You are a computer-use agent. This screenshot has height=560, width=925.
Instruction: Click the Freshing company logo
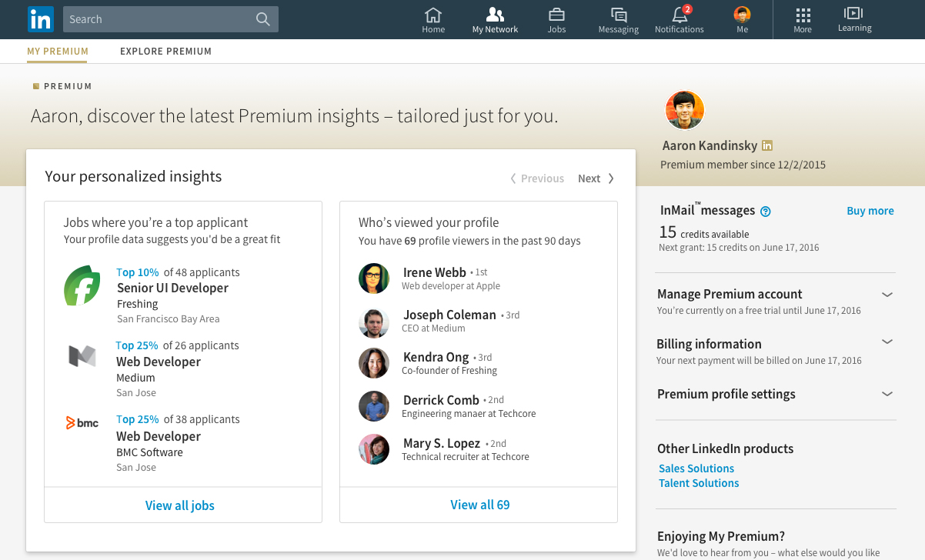coord(82,285)
